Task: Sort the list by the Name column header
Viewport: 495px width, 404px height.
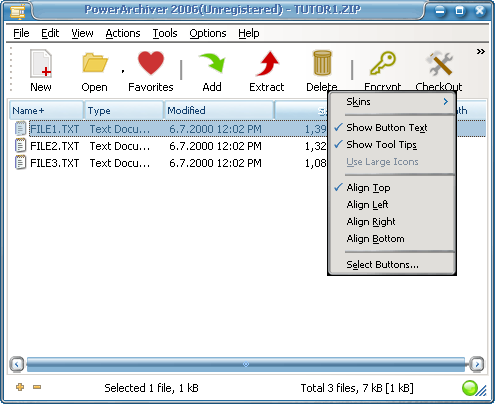Action: 46,110
